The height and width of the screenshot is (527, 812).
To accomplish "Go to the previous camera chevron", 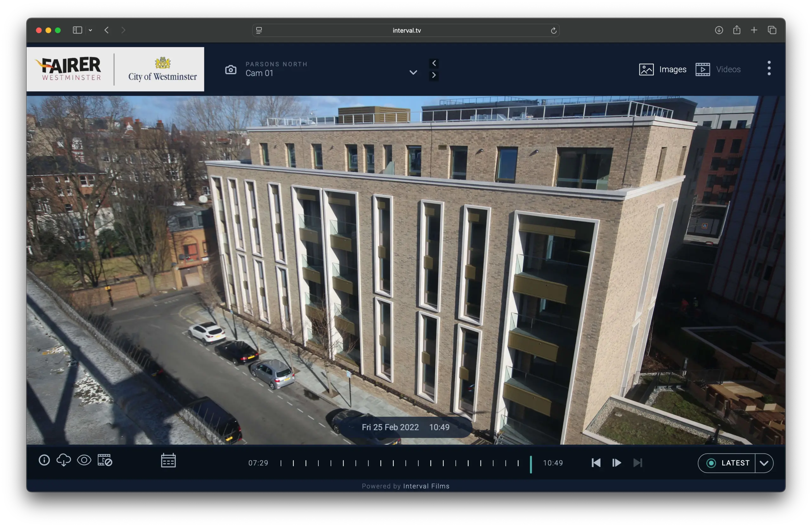I will tap(434, 63).
